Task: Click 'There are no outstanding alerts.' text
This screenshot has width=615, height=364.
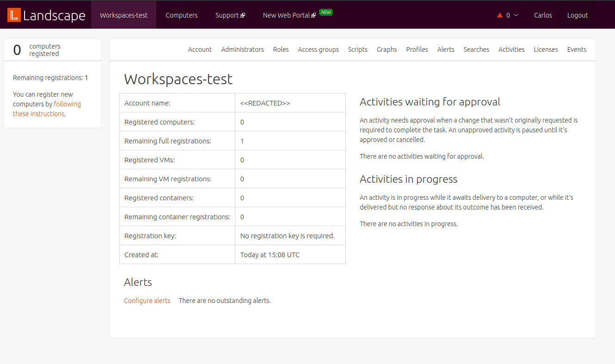Action: (225, 301)
